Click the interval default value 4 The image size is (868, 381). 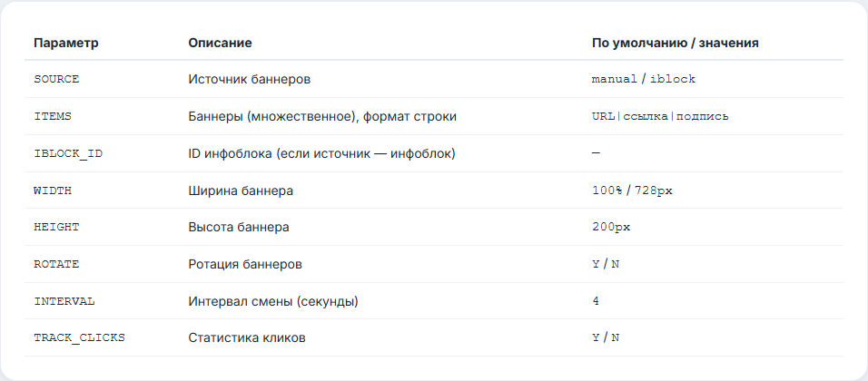[x=595, y=301]
